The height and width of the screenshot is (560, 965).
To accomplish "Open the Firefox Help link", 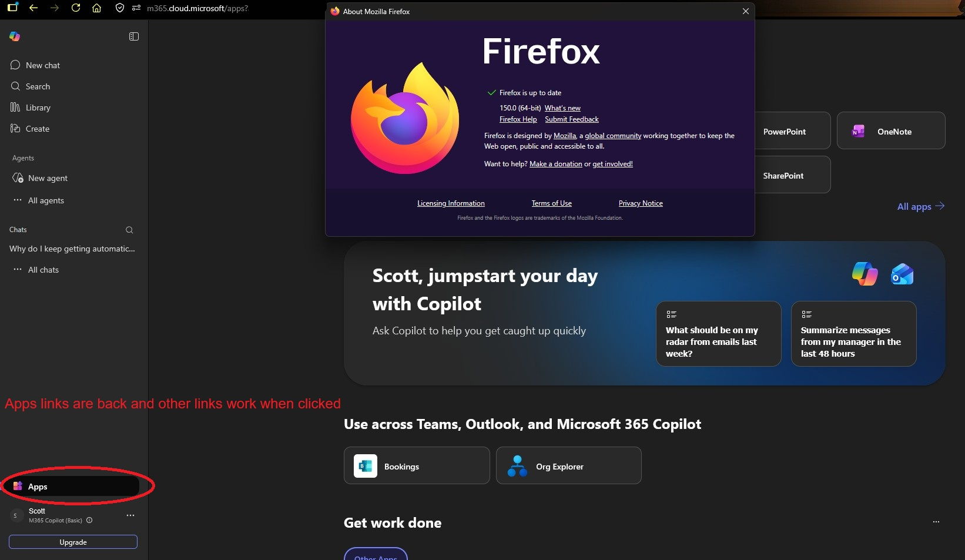I will (518, 119).
